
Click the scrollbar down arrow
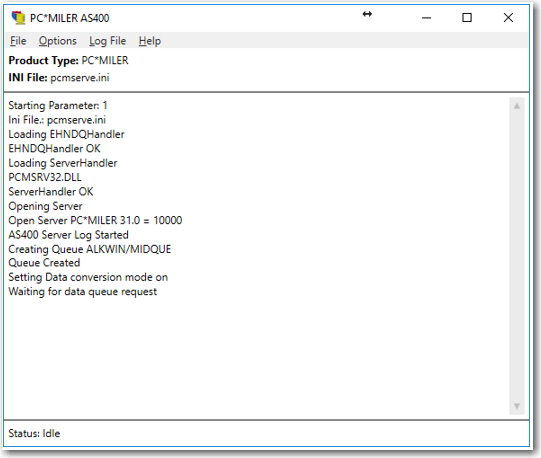[517, 406]
